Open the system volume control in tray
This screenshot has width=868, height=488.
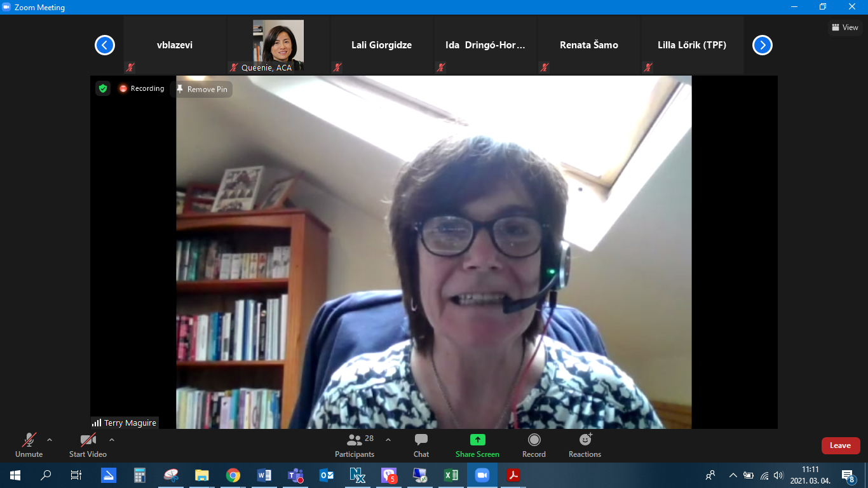click(779, 475)
